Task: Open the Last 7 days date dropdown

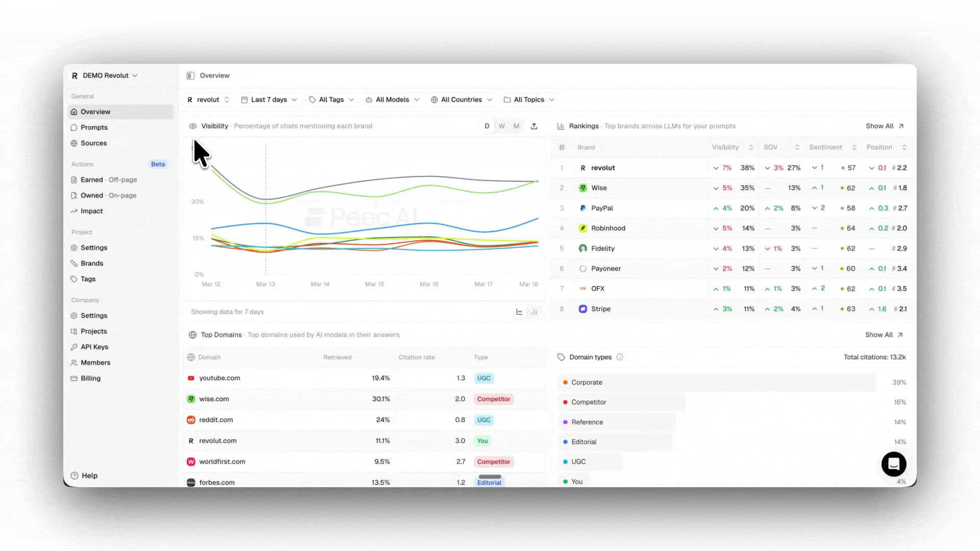Action: click(x=269, y=99)
